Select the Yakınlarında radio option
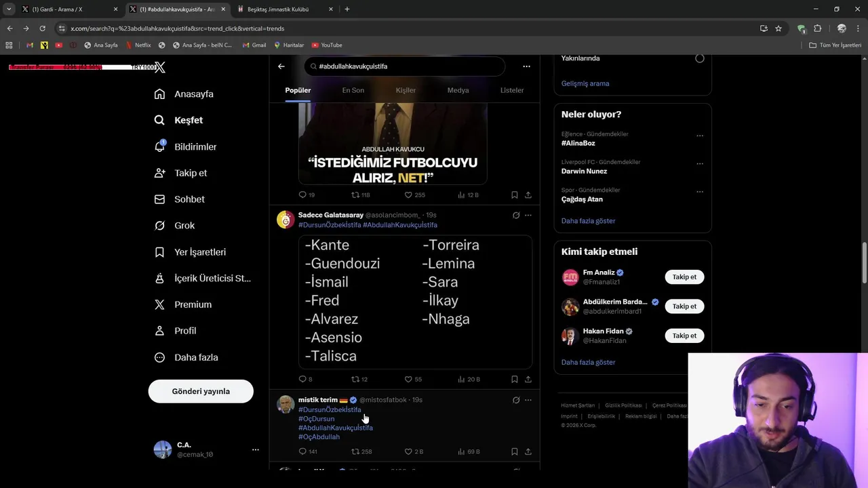868x488 pixels. [x=700, y=58]
